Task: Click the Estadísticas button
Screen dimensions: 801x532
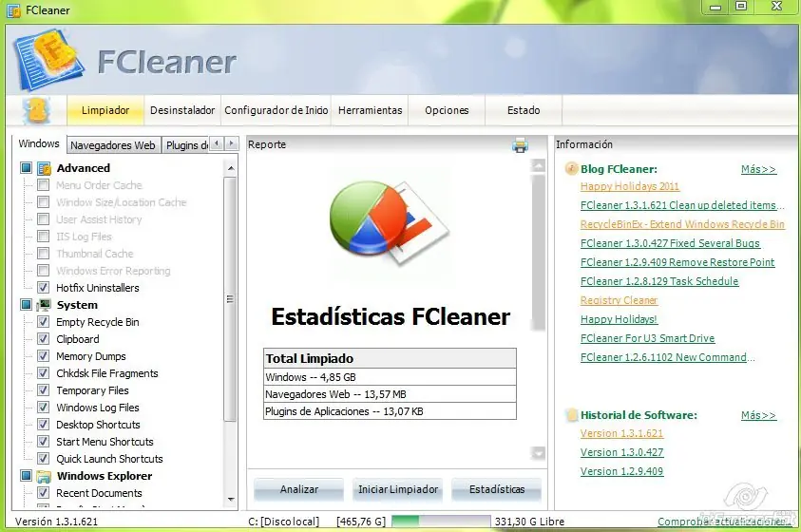Action: click(x=497, y=489)
